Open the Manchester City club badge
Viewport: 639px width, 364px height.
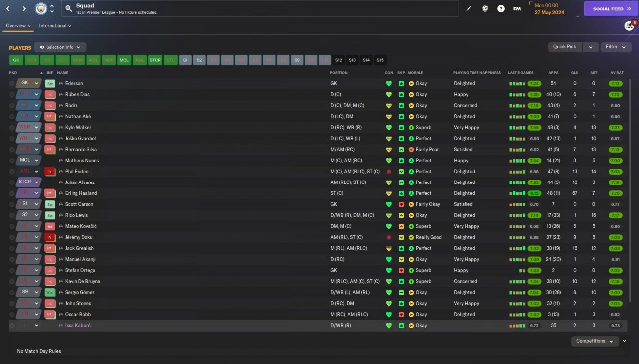coord(41,9)
